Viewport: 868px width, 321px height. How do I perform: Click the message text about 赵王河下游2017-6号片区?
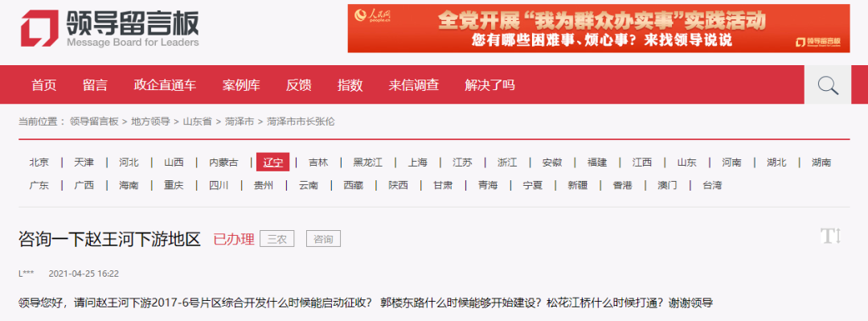(366, 303)
